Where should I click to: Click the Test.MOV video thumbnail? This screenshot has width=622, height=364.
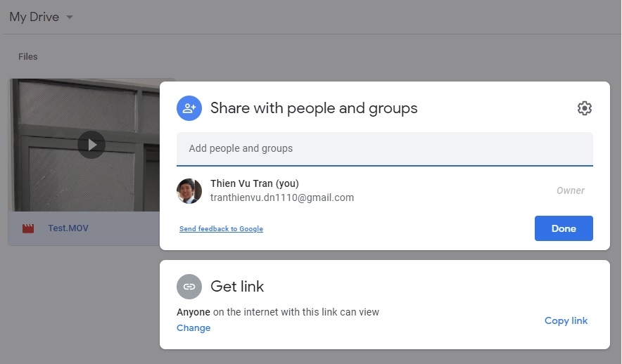tap(84, 145)
